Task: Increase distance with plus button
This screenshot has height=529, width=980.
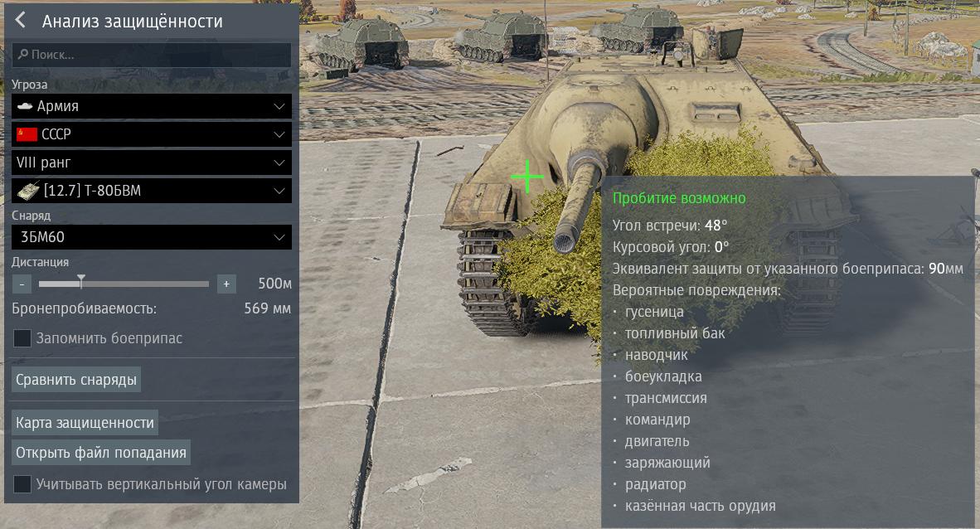Action: 226,284
